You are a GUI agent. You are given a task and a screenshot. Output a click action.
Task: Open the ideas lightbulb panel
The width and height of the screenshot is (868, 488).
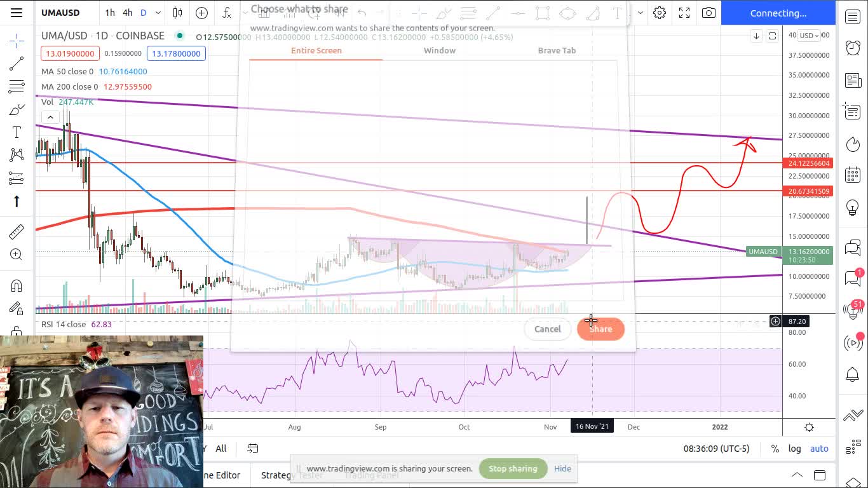click(853, 207)
